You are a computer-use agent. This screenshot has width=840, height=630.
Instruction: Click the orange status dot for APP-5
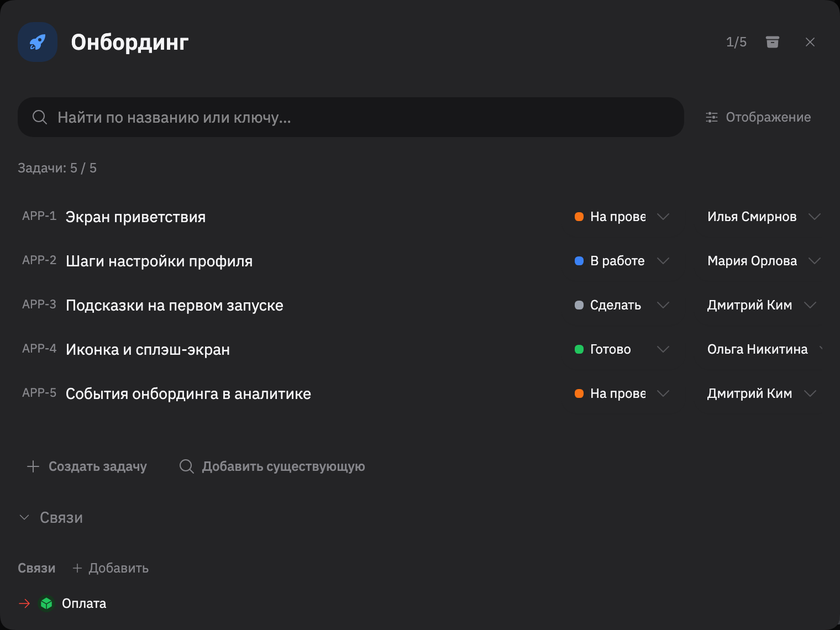tap(579, 393)
